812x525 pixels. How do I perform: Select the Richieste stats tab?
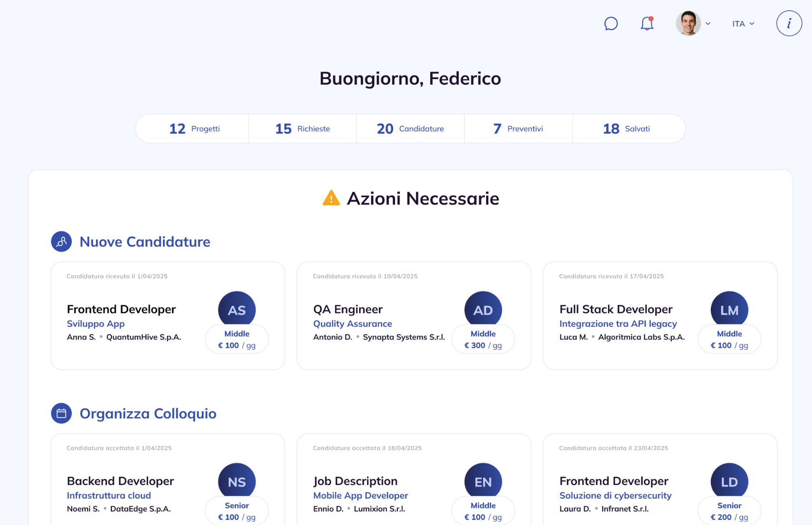click(x=302, y=128)
